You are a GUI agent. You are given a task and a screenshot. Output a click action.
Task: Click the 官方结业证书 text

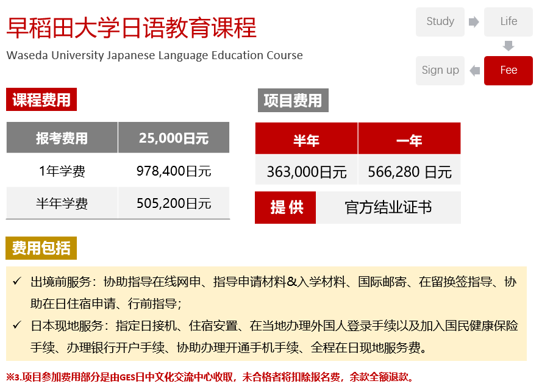(x=388, y=207)
